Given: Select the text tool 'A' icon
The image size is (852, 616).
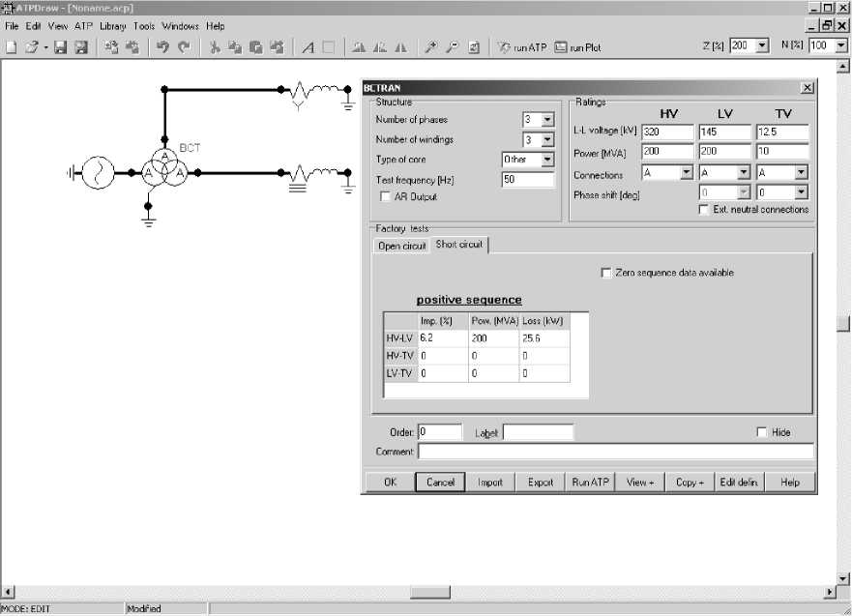Looking at the screenshot, I should click(x=308, y=46).
